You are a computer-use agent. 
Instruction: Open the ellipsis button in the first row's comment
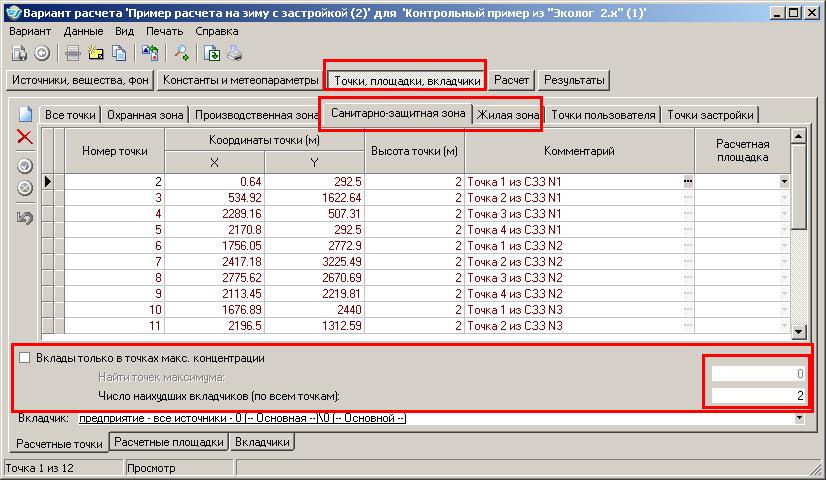click(687, 182)
